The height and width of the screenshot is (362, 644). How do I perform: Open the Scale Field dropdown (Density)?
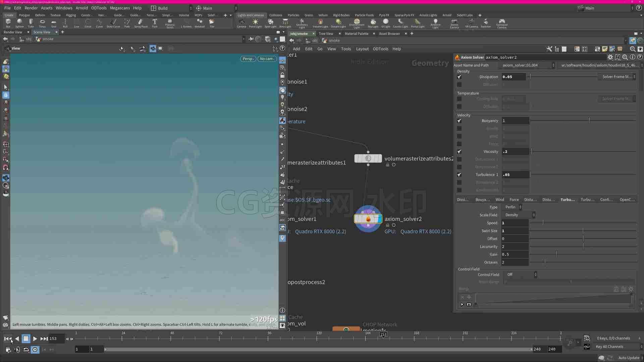click(x=519, y=215)
